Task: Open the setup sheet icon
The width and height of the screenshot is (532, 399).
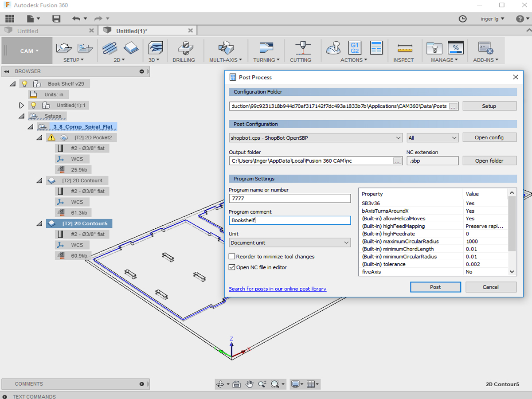Action: point(376,47)
